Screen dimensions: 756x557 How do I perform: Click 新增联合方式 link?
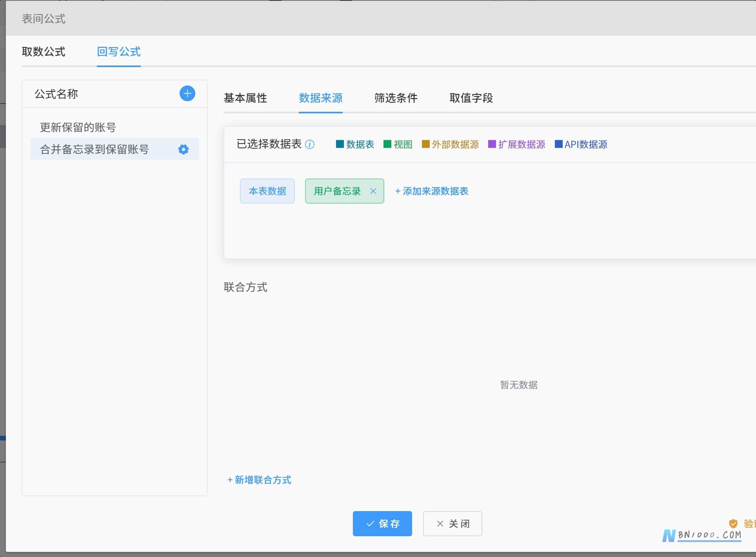pyautogui.click(x=260, y=480)
